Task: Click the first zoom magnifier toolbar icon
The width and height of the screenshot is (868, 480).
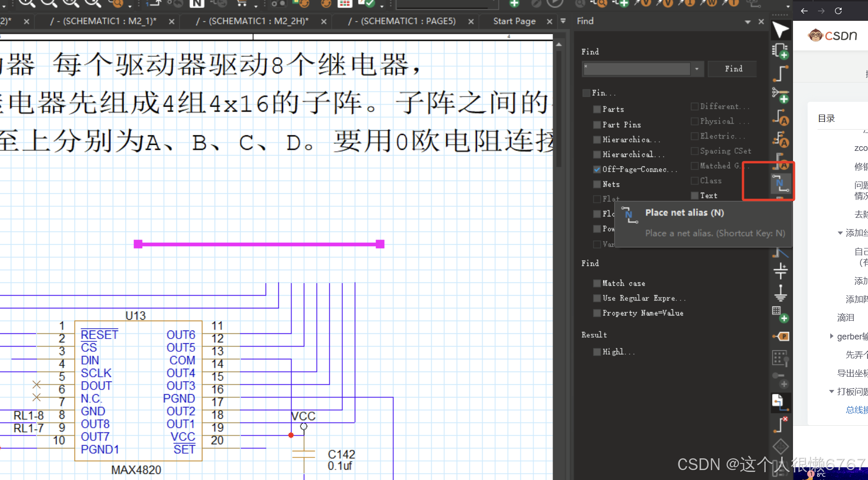Action: (27, 3)
